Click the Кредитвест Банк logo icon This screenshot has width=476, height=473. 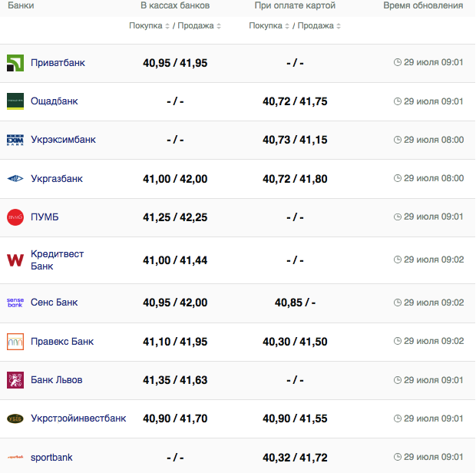[x=15, y=260]
